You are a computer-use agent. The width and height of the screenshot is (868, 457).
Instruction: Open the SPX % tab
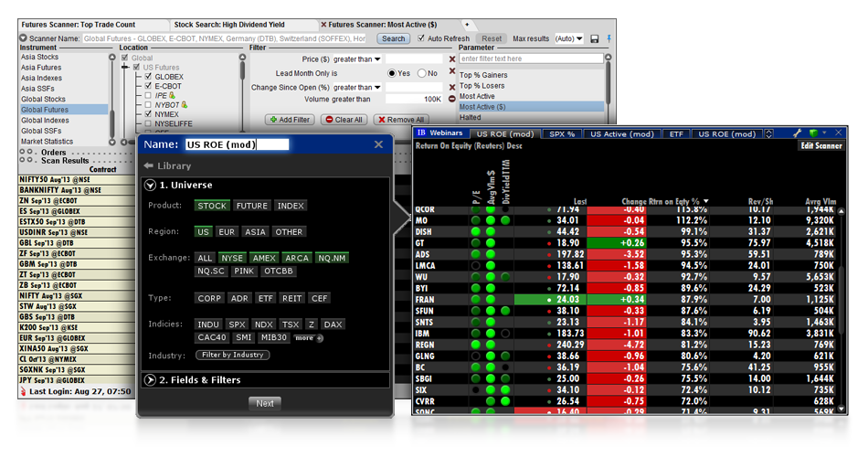(562, 134)
